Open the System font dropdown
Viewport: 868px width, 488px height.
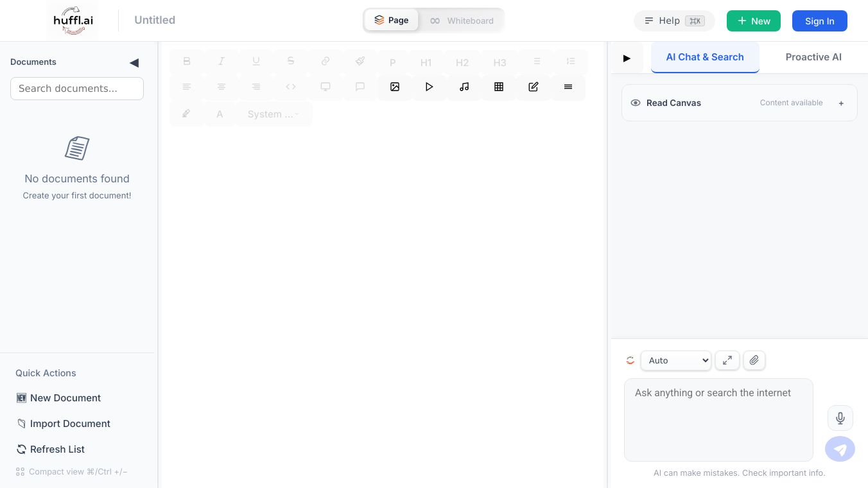pyautogui.click(x=274, y=114)
